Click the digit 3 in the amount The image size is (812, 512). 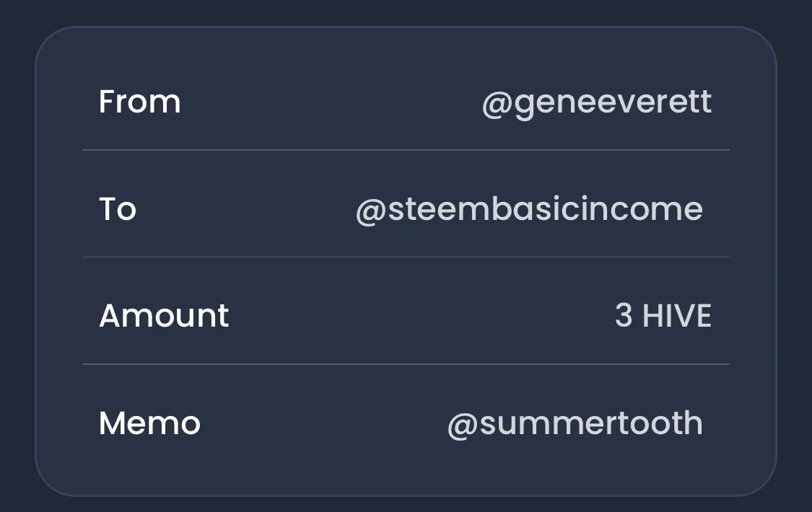[x=624, y=315]
